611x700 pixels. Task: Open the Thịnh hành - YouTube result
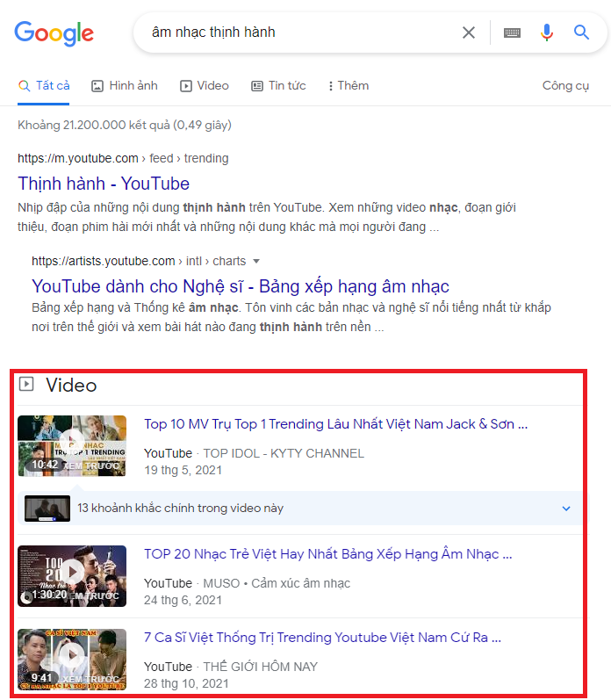pos(104,184)
